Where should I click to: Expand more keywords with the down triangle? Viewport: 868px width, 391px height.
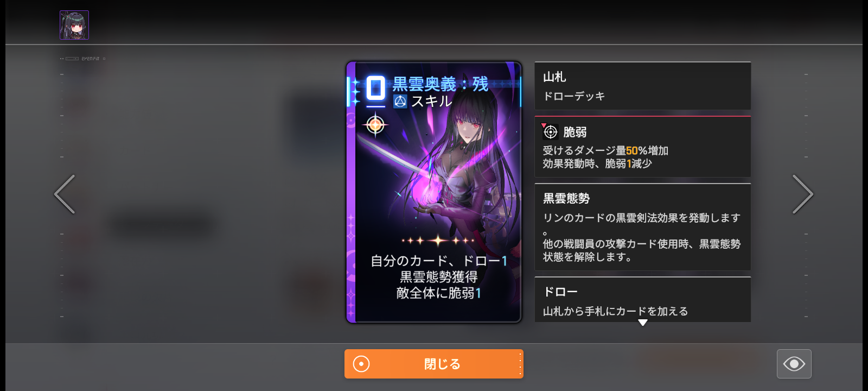click(x=643, y=323)
